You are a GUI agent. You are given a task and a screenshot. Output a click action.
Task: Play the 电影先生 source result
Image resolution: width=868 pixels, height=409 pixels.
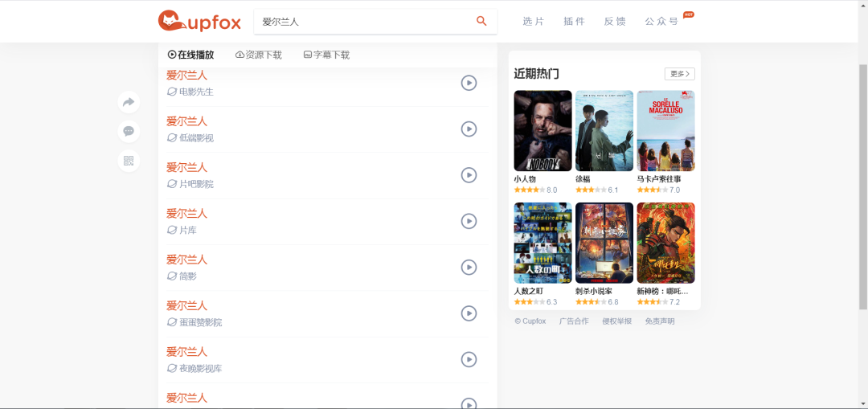[x=469, y=83]
